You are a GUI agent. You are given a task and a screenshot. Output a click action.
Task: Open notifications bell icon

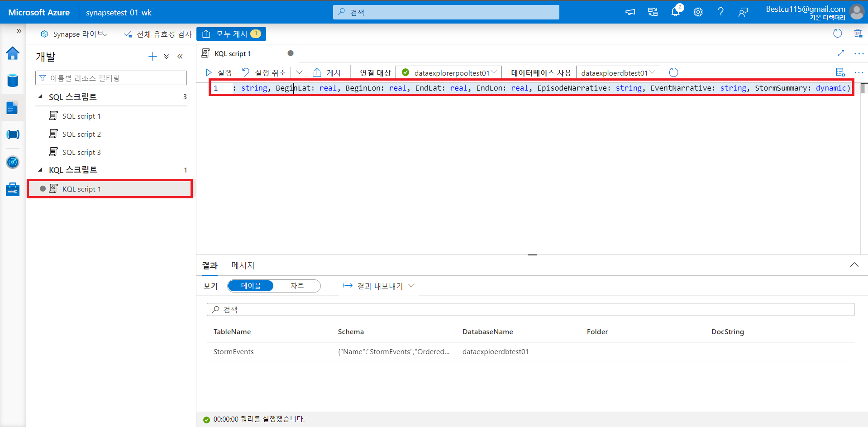click(676, 12)
